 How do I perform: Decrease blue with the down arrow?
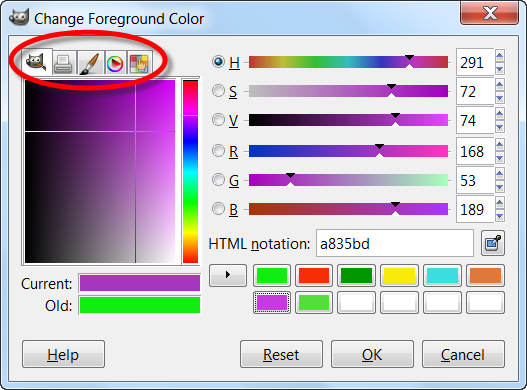(499, 216)
